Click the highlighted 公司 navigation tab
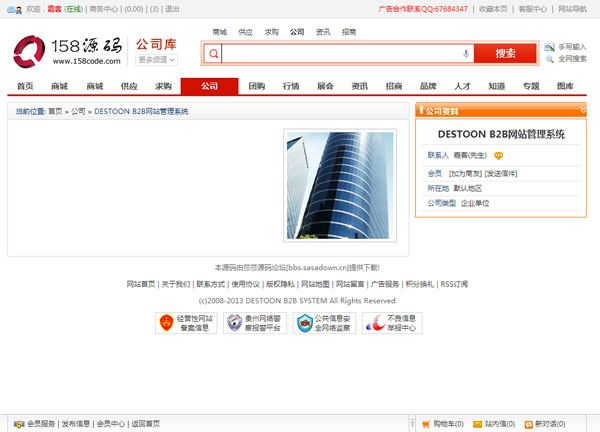This screenshot has width=600, height=432. [x=210, y=86]
